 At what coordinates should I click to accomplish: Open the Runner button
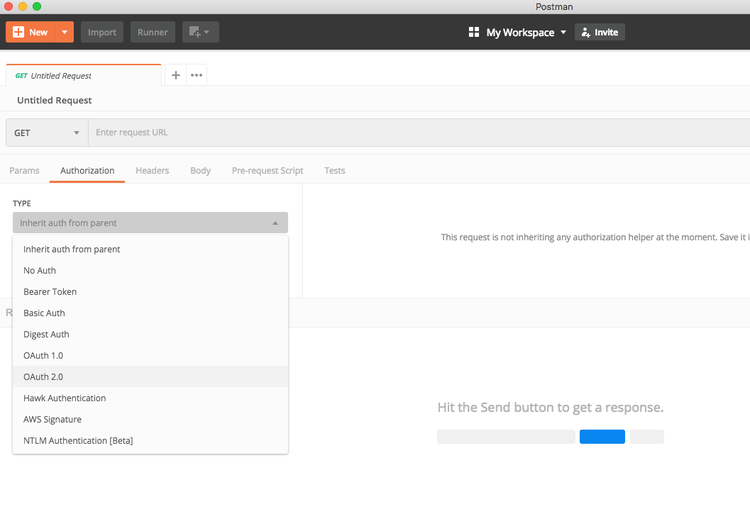[153, 32]
